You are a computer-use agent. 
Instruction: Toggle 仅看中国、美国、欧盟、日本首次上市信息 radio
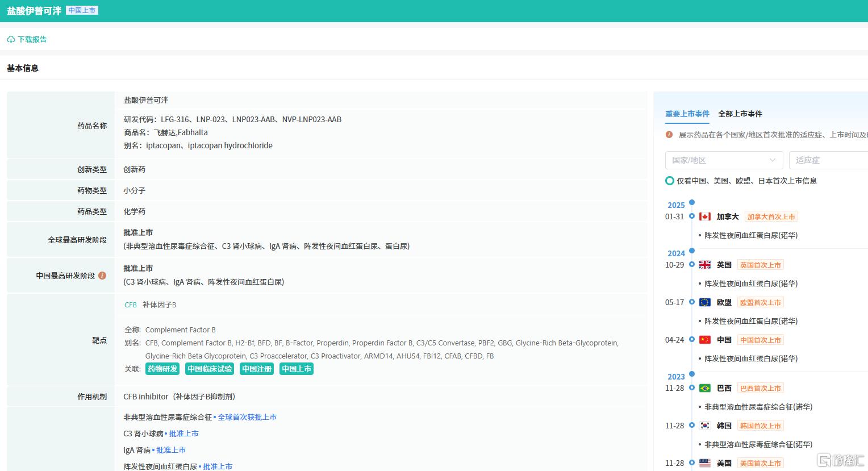pyautogui.click(x=670, y=181)
